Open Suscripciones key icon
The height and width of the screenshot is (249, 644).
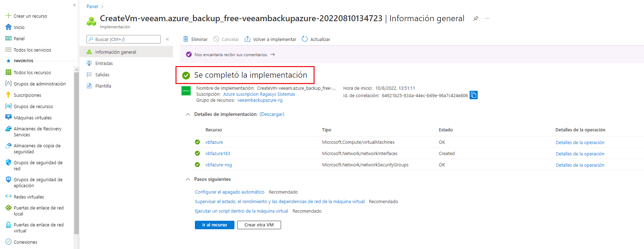(x=8, y=95)
